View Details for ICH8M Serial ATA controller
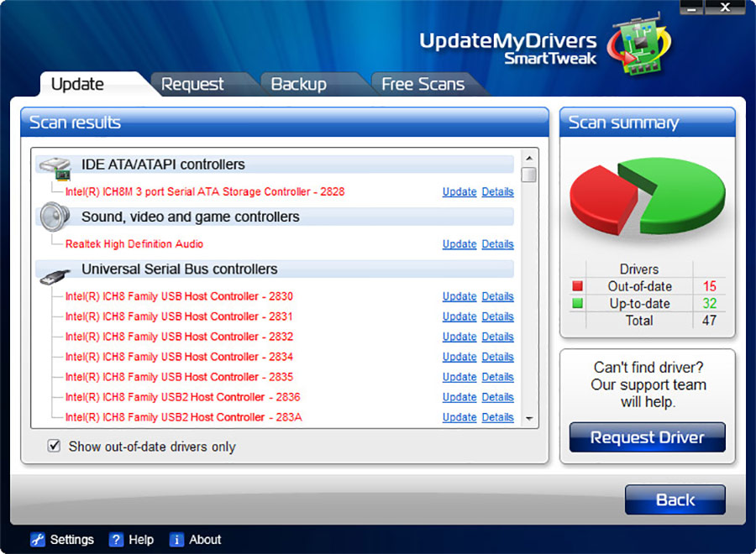Viewport: 756px width, 554px height. 497,192
